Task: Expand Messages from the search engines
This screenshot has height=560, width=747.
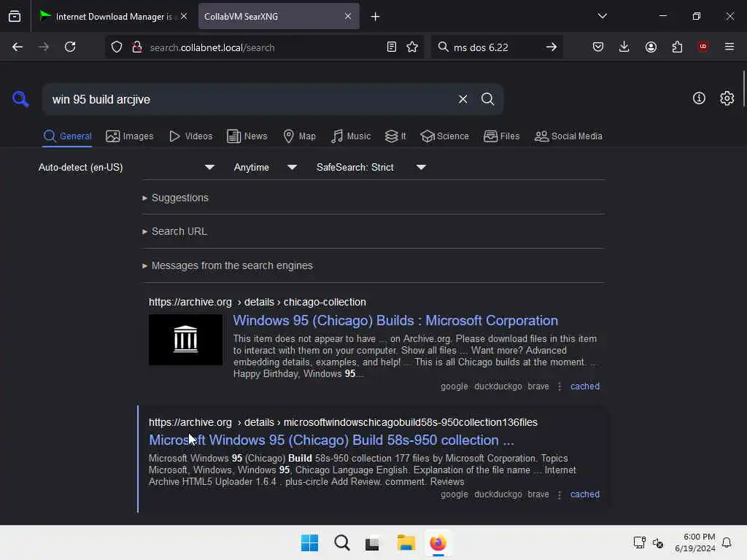Action: [x=228, y=265]
